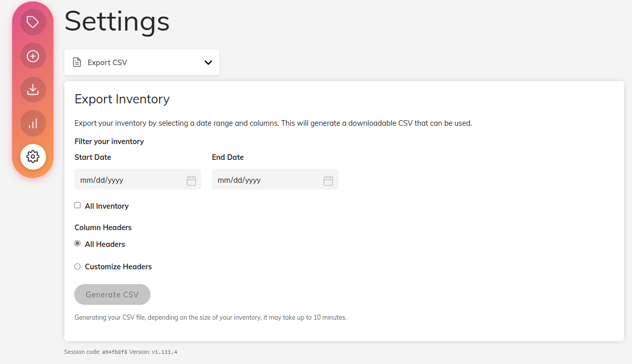Click the All Headers label text
The width and height of the screenshot is (632, 364).
coord(105,244)
